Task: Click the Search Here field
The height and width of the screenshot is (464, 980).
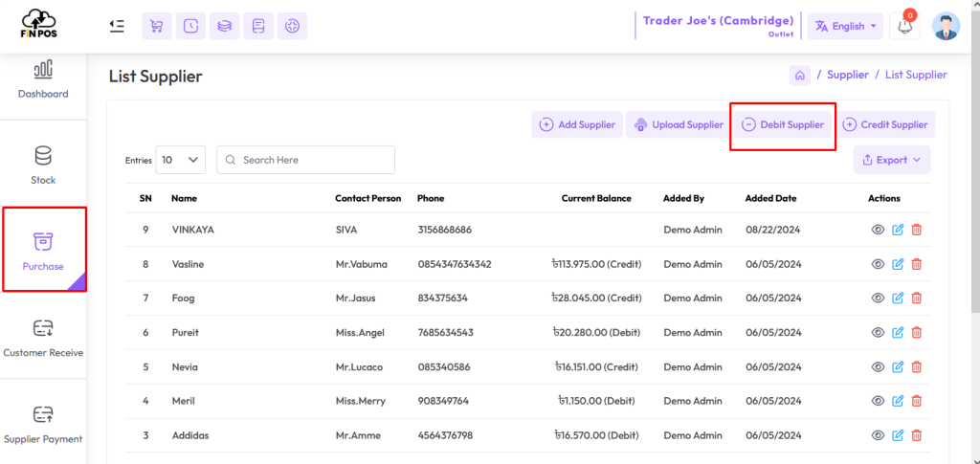Action: tap(305, 160)
